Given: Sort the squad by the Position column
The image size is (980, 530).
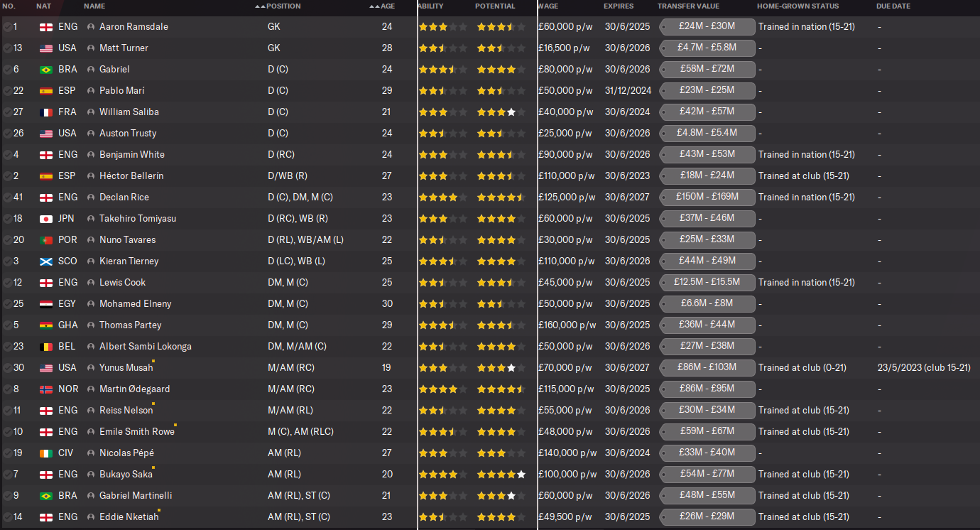Looking at the screenshot, I should 283,6.
